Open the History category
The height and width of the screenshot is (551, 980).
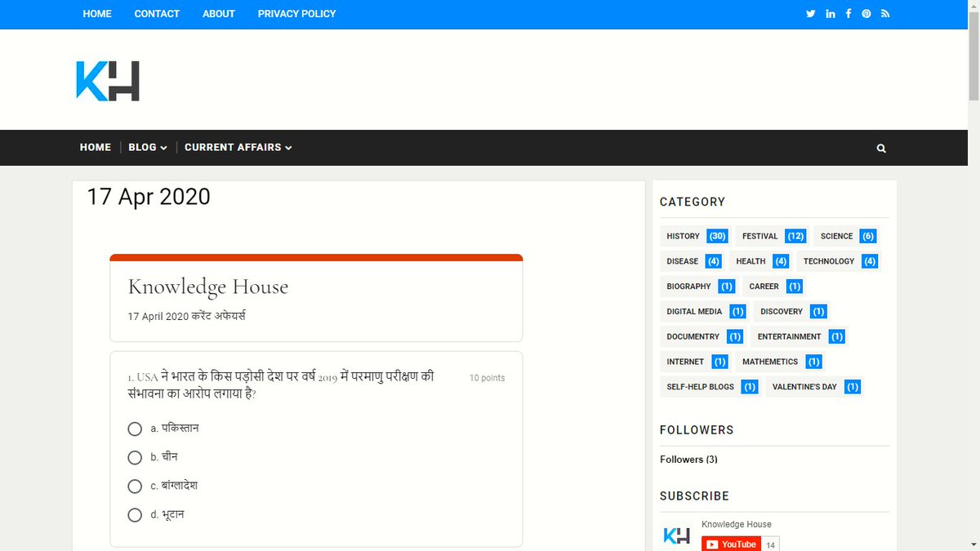(x=694, y=236)
